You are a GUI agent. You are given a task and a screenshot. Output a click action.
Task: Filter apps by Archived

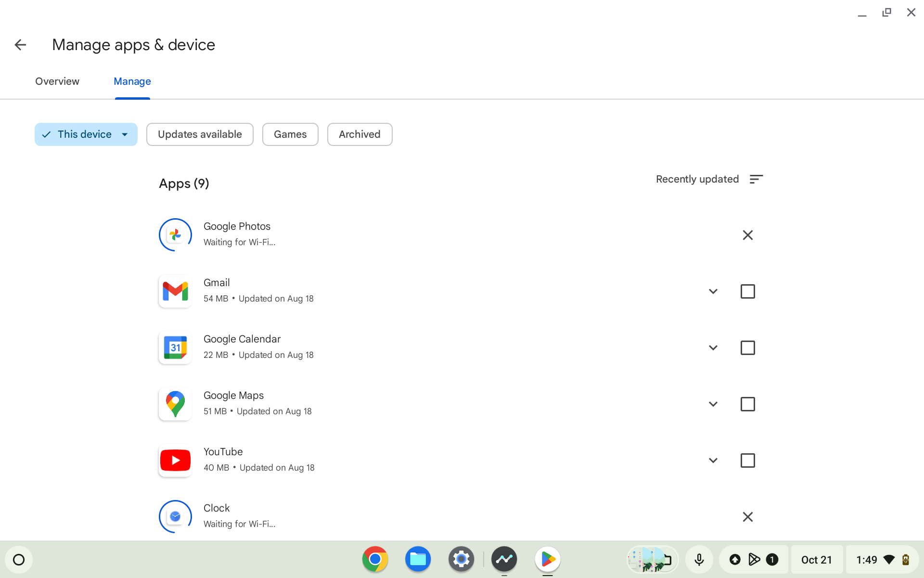359,134
